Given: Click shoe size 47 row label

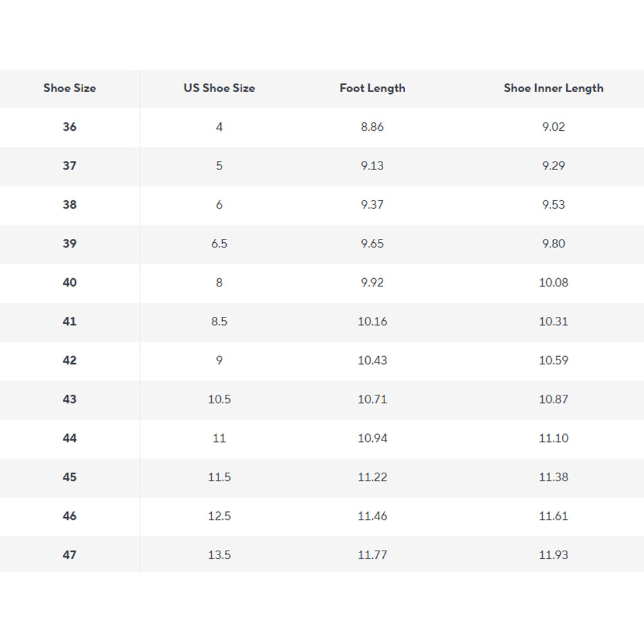Looking at the screenshot, I should tap(70, 554).
